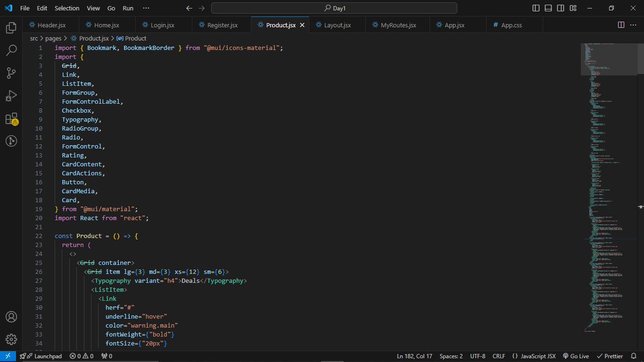Open the notifications bell icon
The height and width of the screenshot is (362, 644).
(x=634, y=356)
